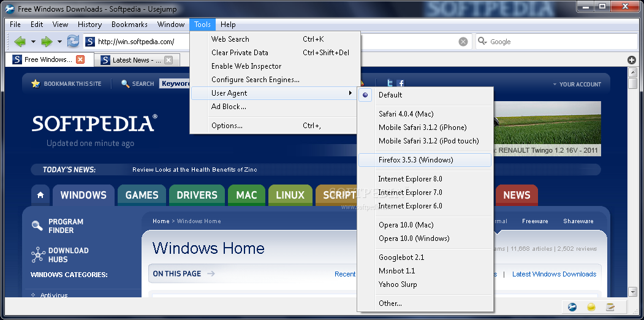Open the forward history dropdown arrow

59,42
